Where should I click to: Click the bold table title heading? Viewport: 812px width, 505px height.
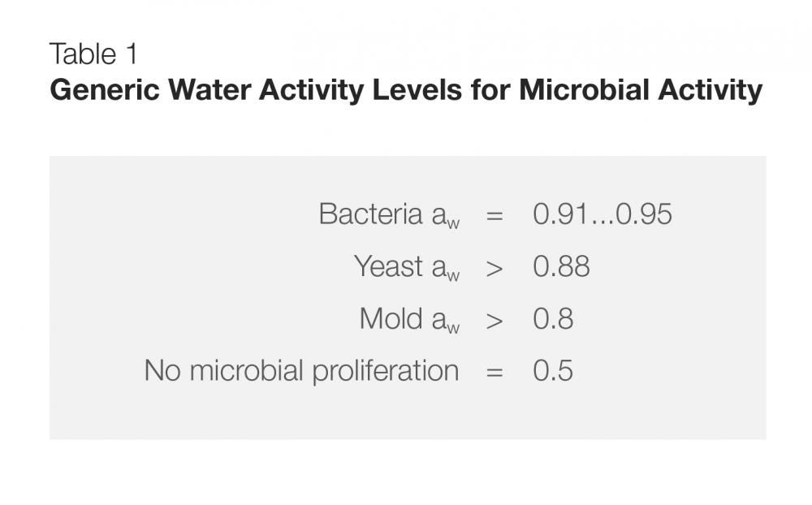406,90
